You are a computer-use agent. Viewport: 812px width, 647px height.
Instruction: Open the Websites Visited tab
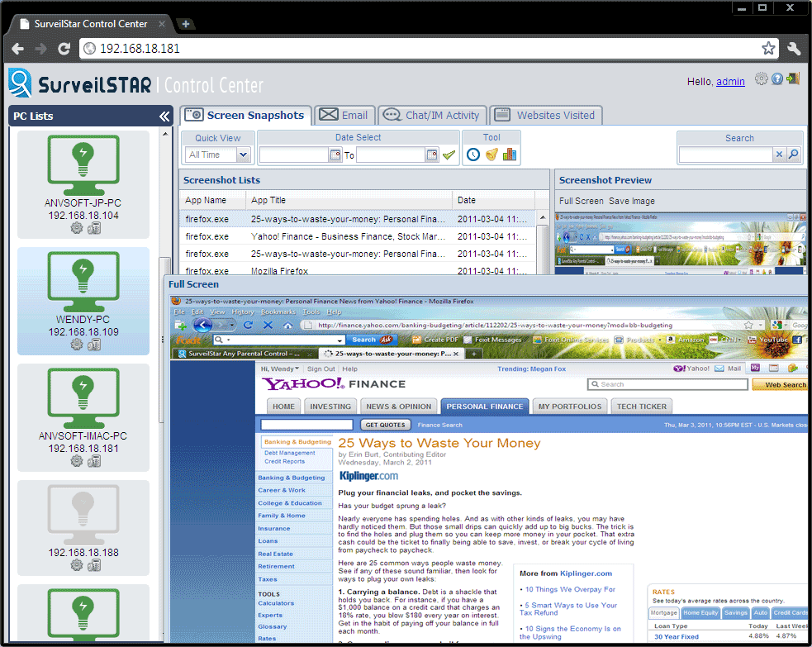click(545, 115)
